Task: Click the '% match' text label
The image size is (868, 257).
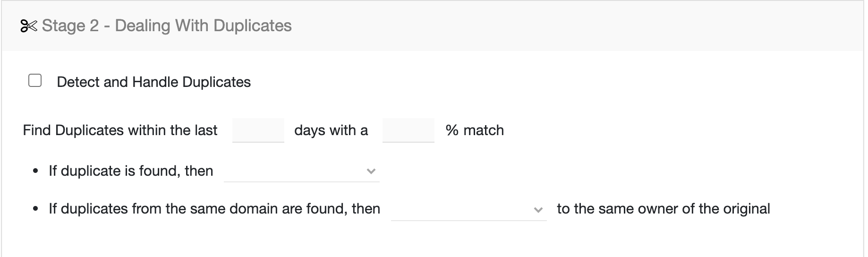Action: (475, 130)
